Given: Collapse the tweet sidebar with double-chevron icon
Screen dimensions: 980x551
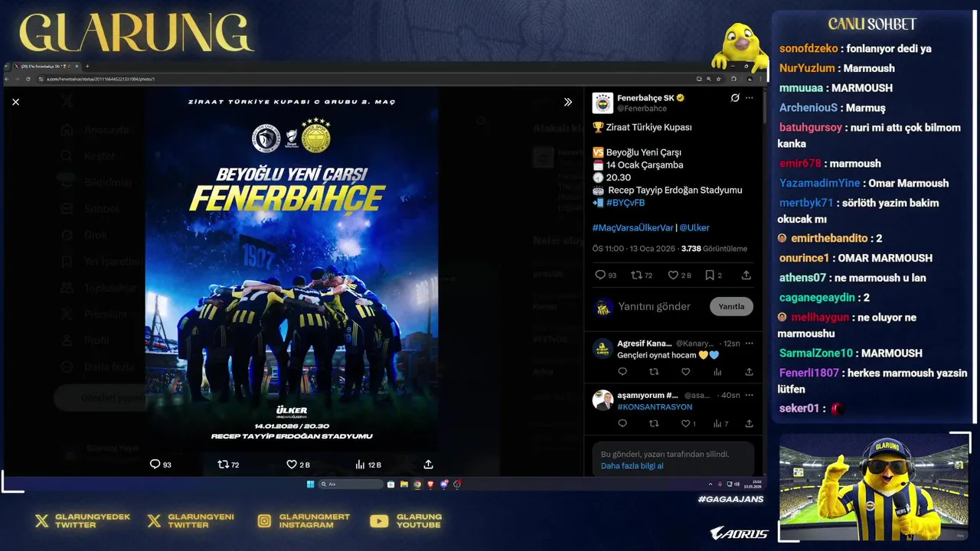Looking at the screenshot, I should pyautogui.click(x=568, y=102).
